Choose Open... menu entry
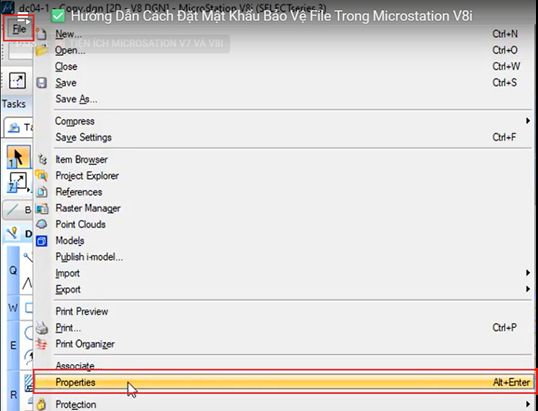Image resolution: width=538 pixels, height=411 pixels. [283, 50]
